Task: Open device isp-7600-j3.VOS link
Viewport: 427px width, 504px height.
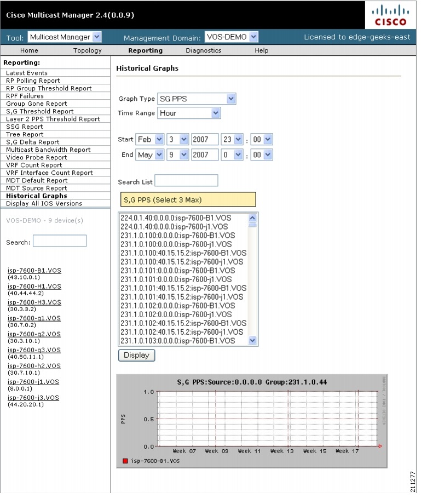Action: point(33,398)
